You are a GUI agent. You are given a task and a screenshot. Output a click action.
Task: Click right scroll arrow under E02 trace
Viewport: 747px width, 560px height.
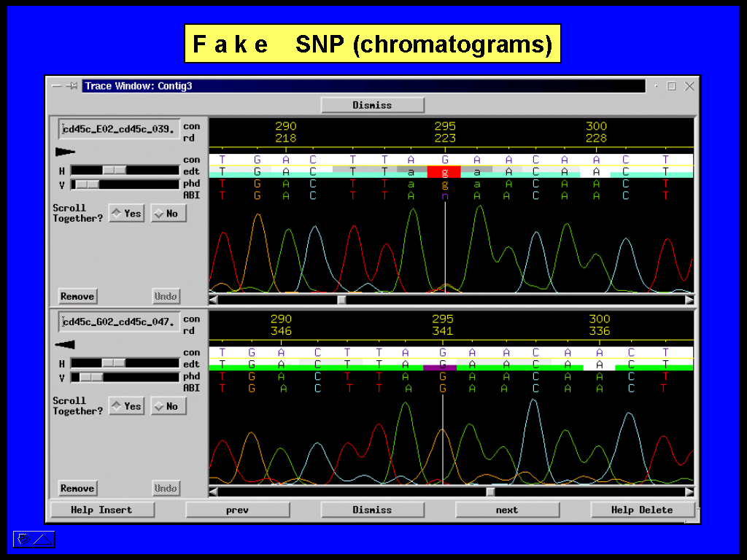pos(689,300)
